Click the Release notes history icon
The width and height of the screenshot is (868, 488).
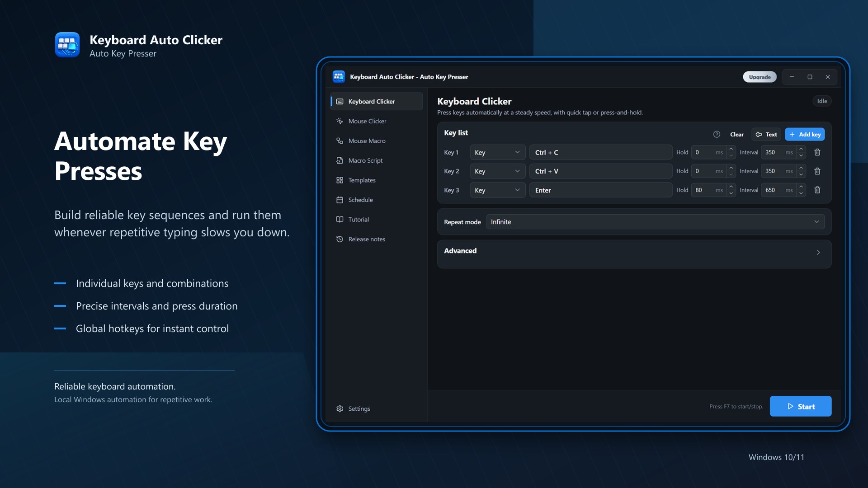pyautogui.click(x=340, y=239)
